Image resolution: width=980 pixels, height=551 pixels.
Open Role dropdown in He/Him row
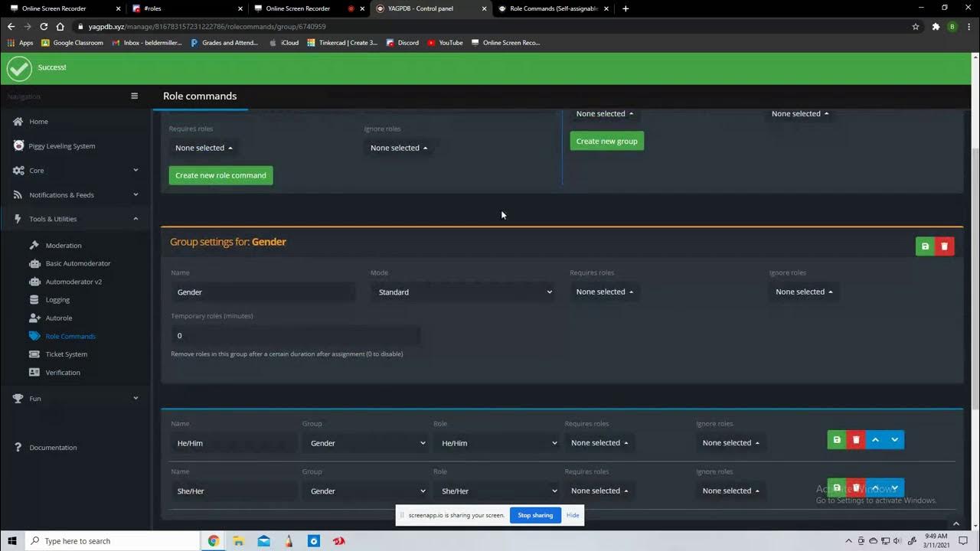[497, 443]
